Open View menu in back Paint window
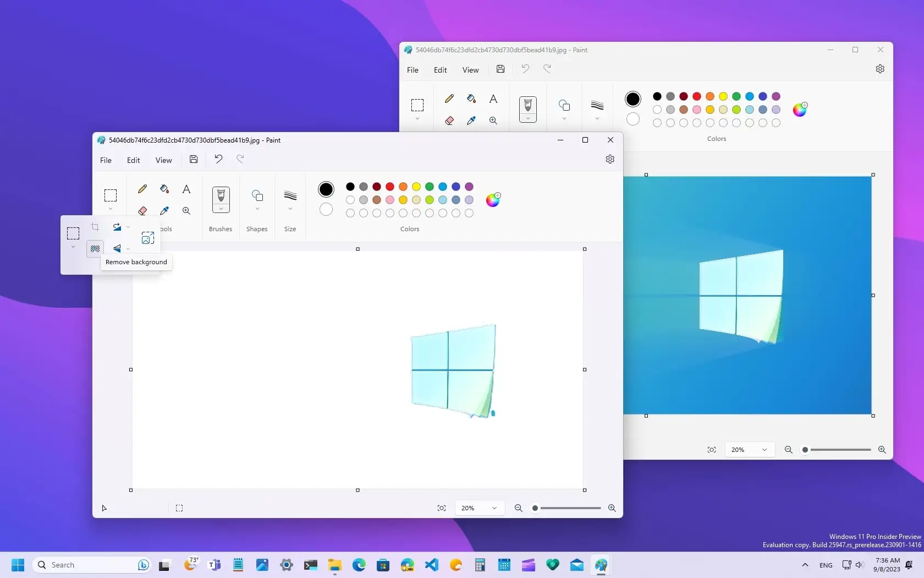 point(470,70)
